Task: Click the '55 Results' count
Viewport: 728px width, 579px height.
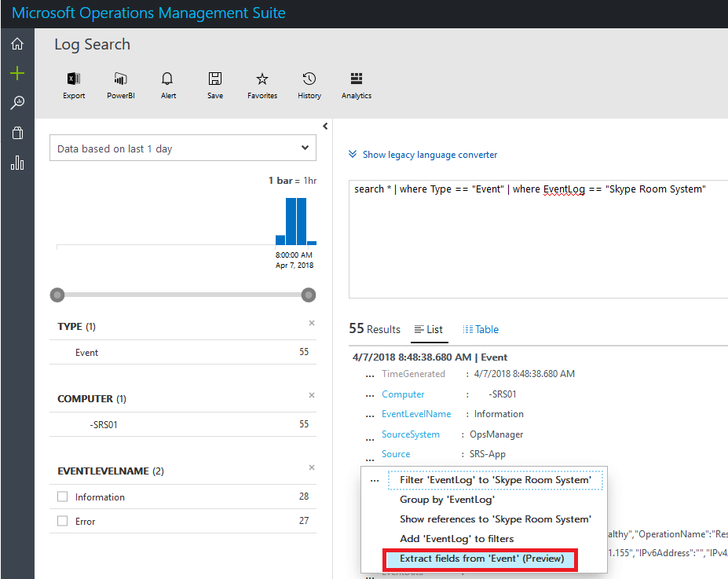Action: [375, 328]
